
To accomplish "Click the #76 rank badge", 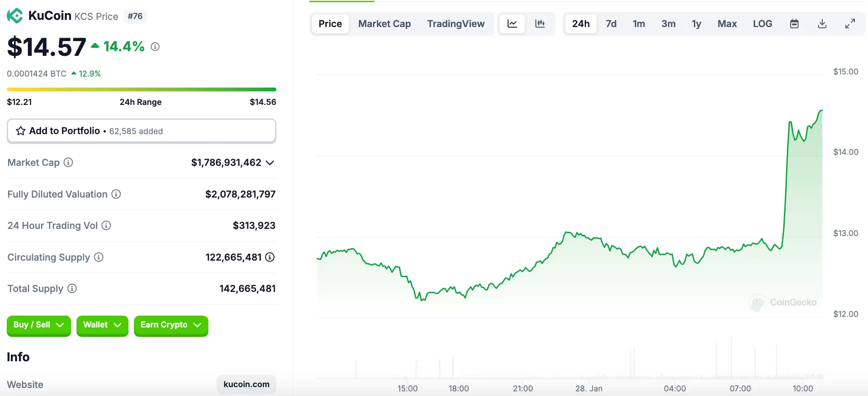I will click(x=135, y=16).
